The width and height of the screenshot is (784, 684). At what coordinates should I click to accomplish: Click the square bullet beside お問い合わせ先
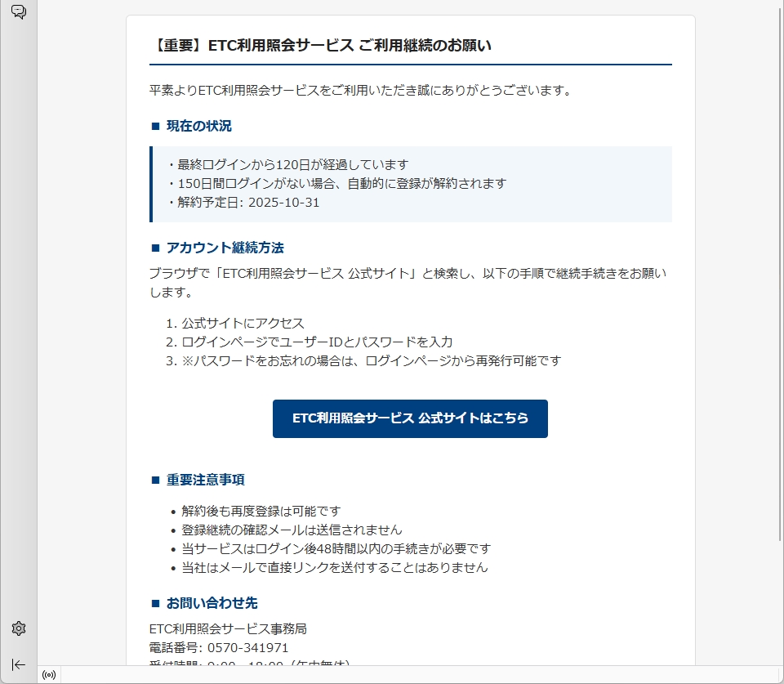coord(155,603)
